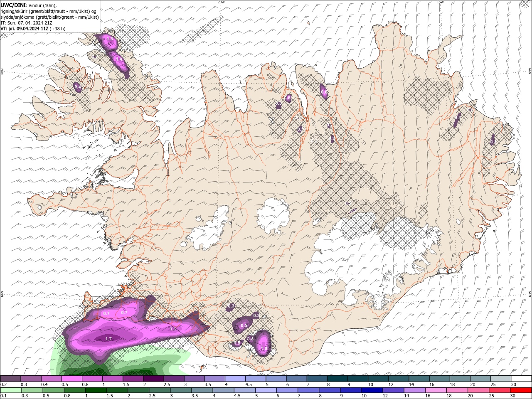
Task: Click the 1.3 value at the northwest tip
Action: [110, 39]
